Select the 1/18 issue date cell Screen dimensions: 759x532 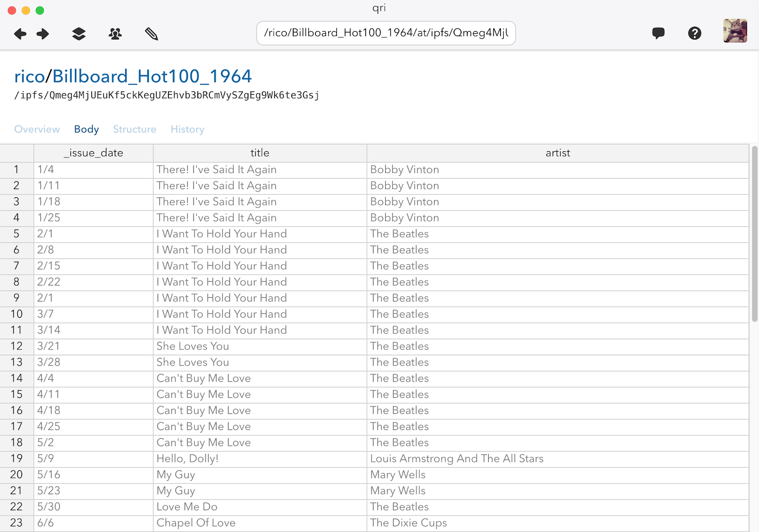[93, 202]
